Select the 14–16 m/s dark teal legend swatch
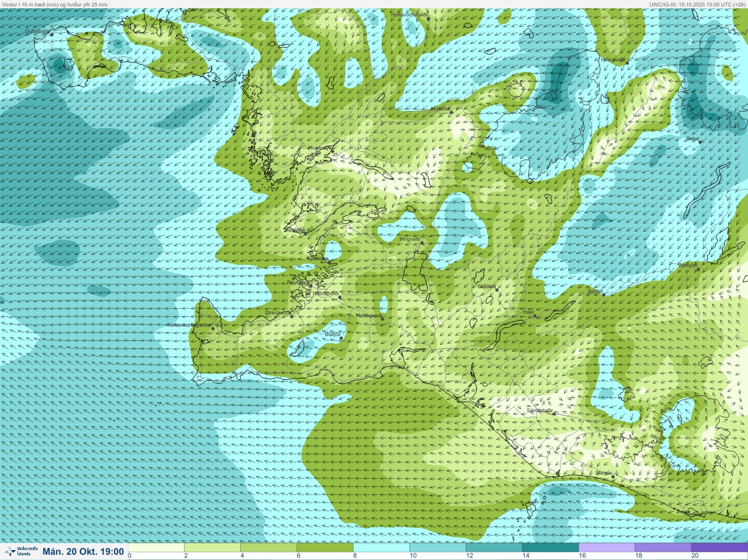The image size is (748, 560). (x=550, y=548)
